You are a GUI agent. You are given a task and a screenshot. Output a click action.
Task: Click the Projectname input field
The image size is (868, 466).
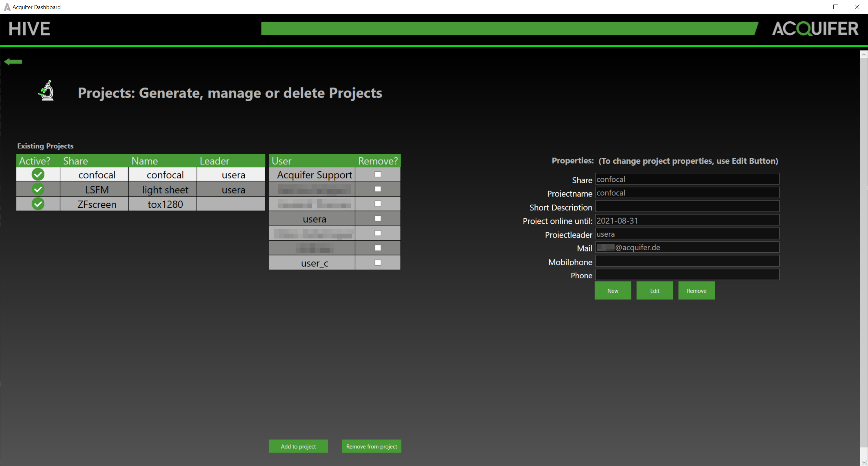click(687, 193)
